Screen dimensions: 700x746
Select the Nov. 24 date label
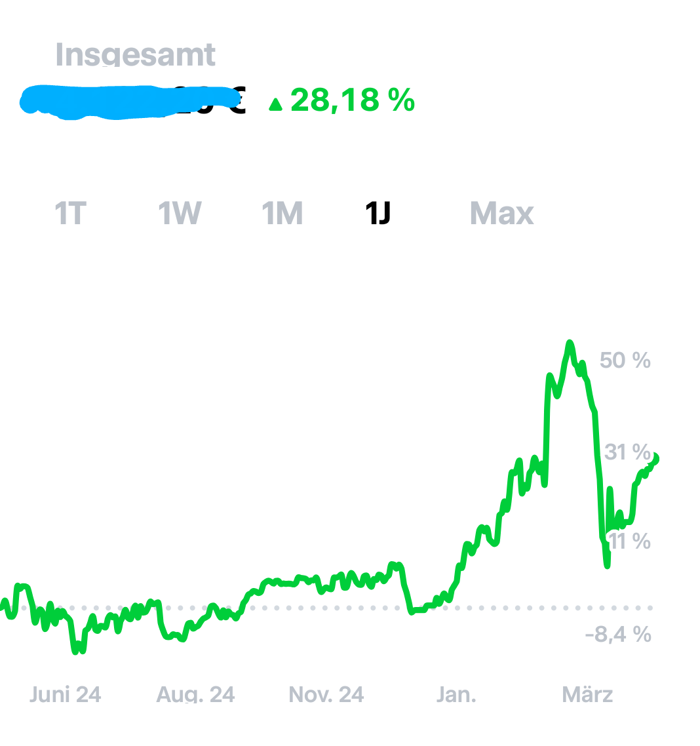tap(326, 695)
